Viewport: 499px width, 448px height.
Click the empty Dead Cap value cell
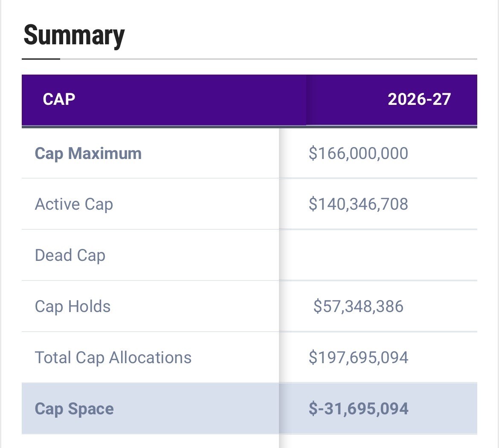coord(378,255)
